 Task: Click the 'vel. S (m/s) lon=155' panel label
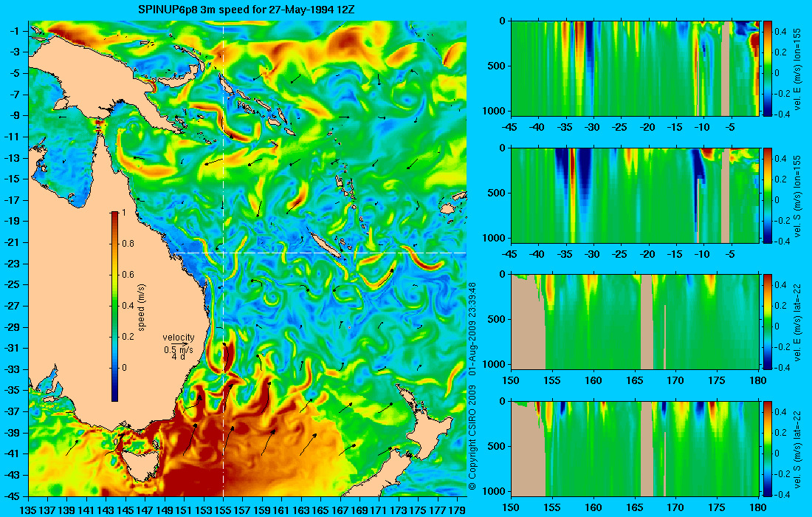798,196
